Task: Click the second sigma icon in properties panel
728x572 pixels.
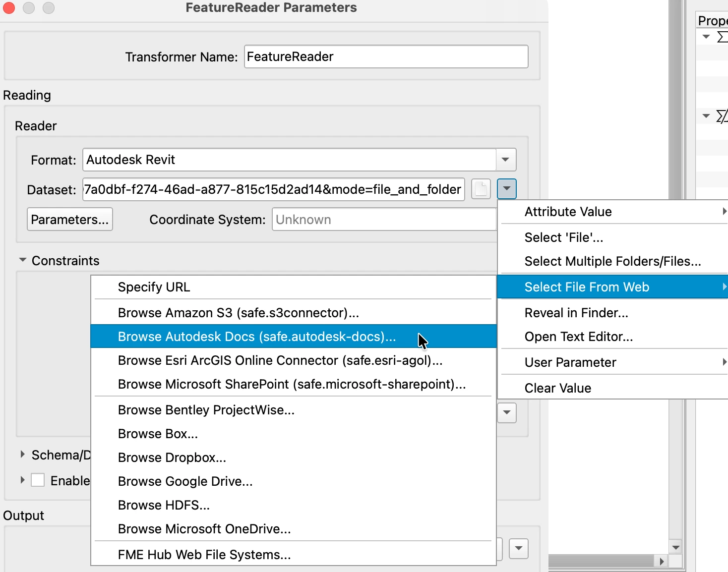Action: pyautogui.click(x=723, y=116)
